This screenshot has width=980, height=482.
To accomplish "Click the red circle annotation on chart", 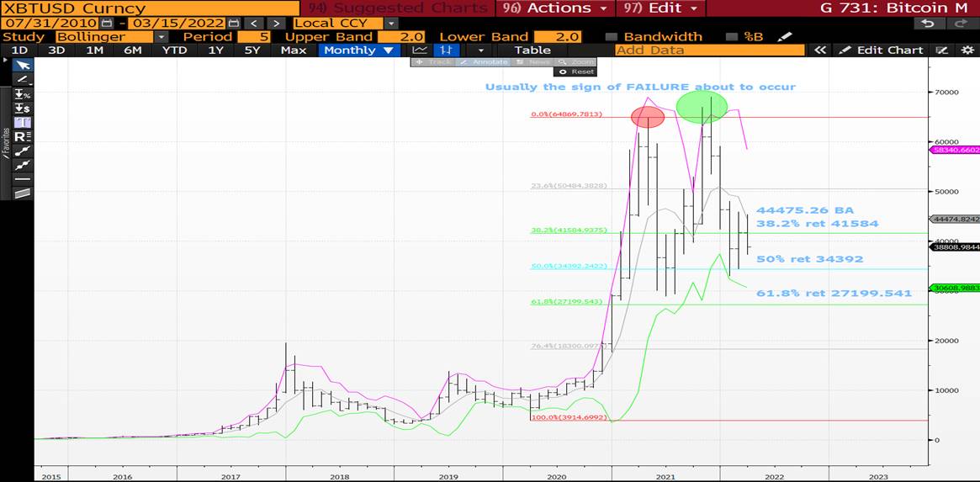I will tap(648, 117).
